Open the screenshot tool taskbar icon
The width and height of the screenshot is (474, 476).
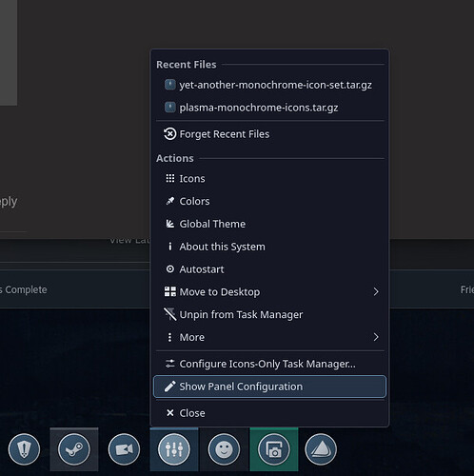coord(274,449)
